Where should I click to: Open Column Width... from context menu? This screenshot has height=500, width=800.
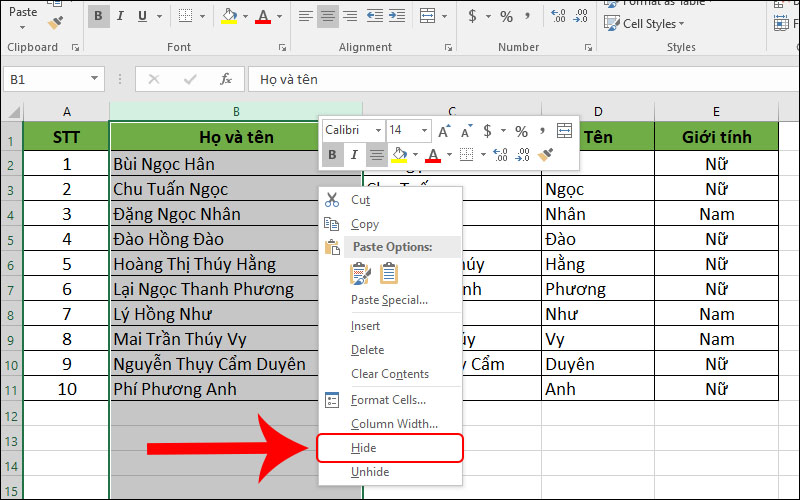coord(390,424)
